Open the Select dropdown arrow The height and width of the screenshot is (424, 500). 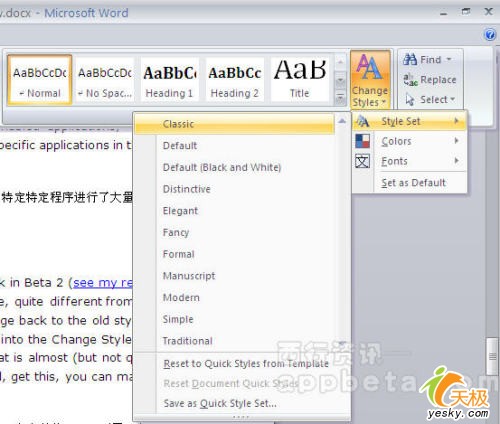(452, 99)
